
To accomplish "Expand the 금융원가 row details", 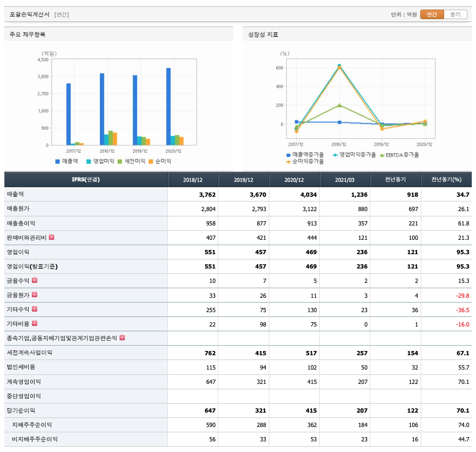I will pos(35,295).
